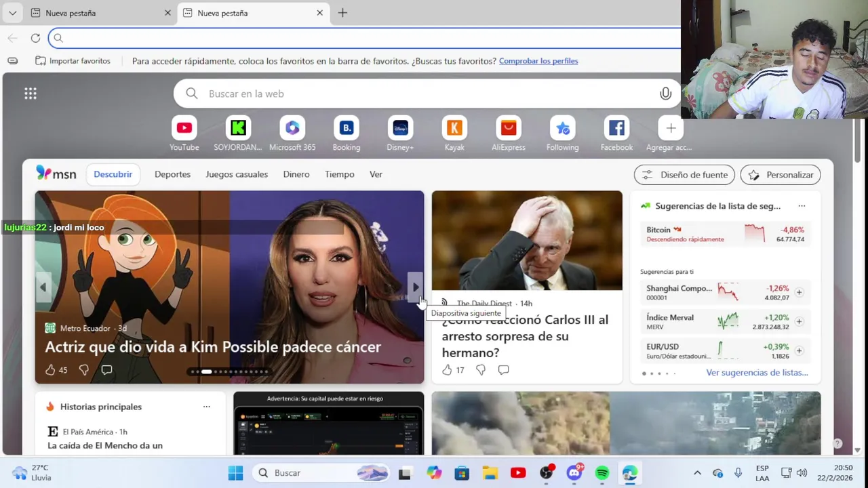Open the Following shortcut tile
868x488 pixels.
tap(562, 134)
